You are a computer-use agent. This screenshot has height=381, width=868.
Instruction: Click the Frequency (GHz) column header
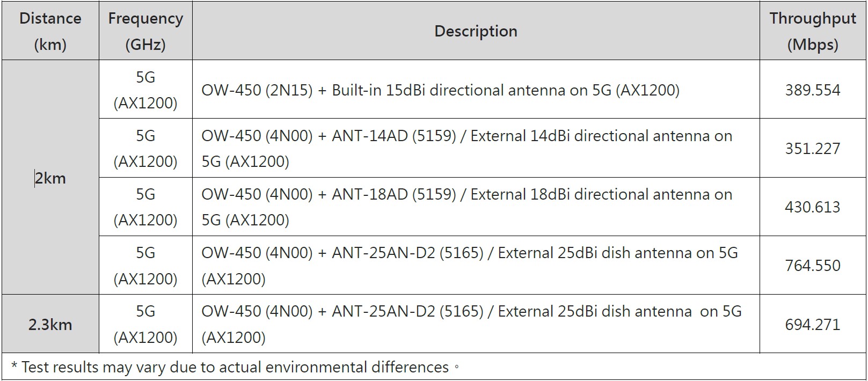click(145, 31)
